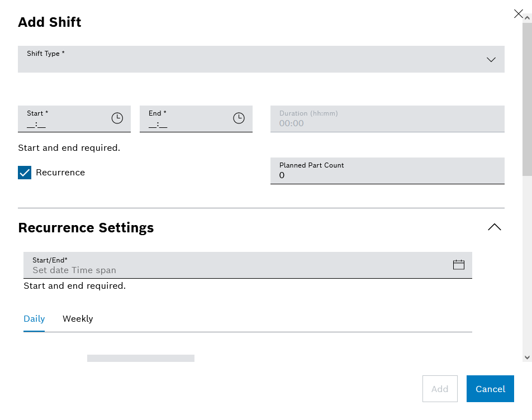The width and height of the screenshot is (532, 420).
Task: Collapse the Recurrence Settings section
Action: click(x=495, y=227)
